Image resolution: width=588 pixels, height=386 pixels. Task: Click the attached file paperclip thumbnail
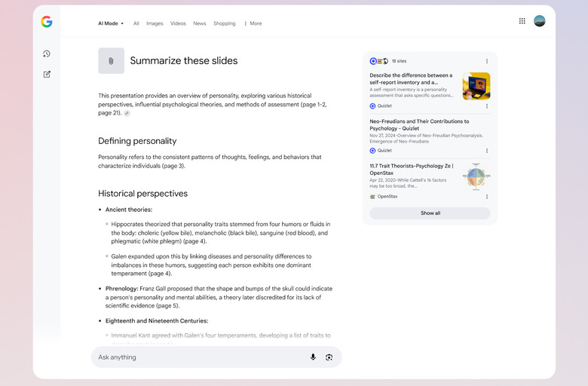111,61
